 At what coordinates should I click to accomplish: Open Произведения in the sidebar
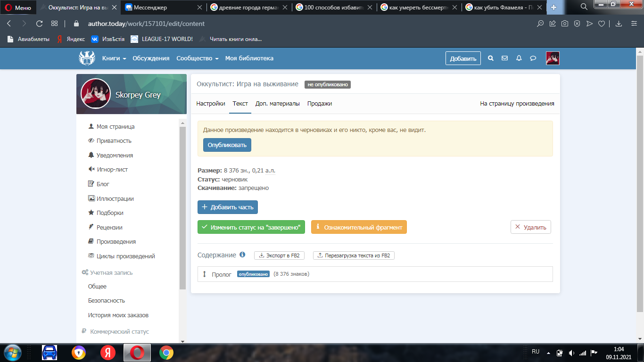coord(116,241)
